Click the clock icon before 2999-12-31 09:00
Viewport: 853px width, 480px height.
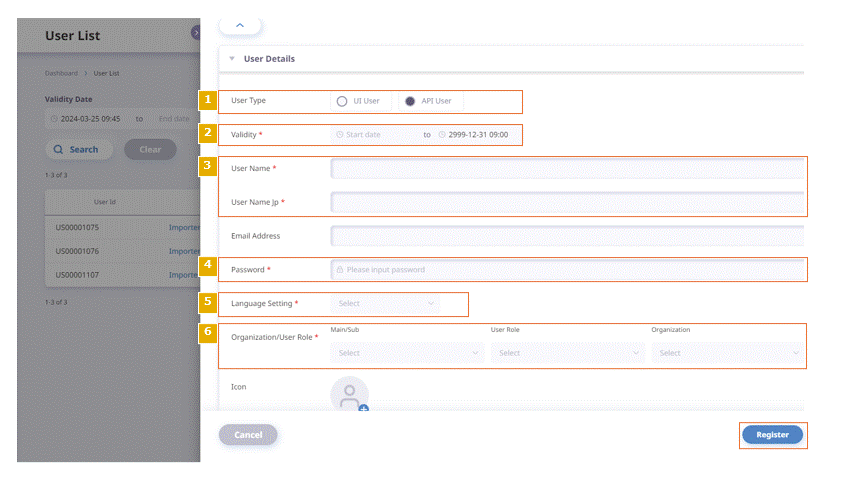(x=442, y=134)
